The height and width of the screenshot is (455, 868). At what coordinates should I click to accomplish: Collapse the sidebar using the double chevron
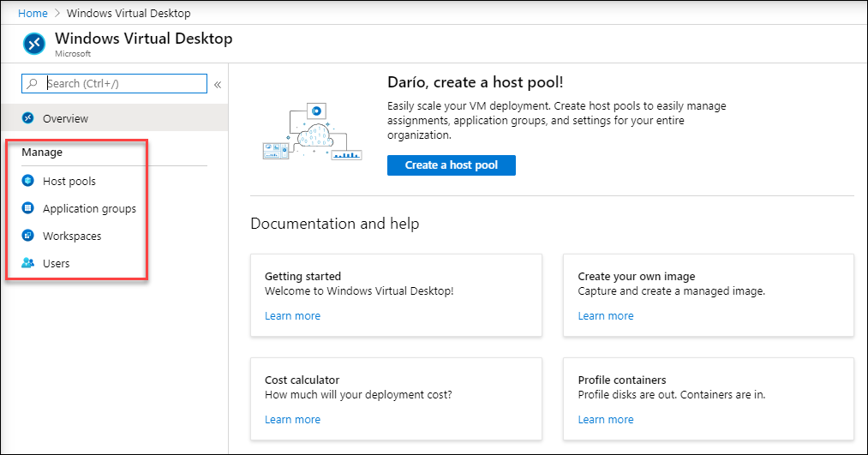218,85
